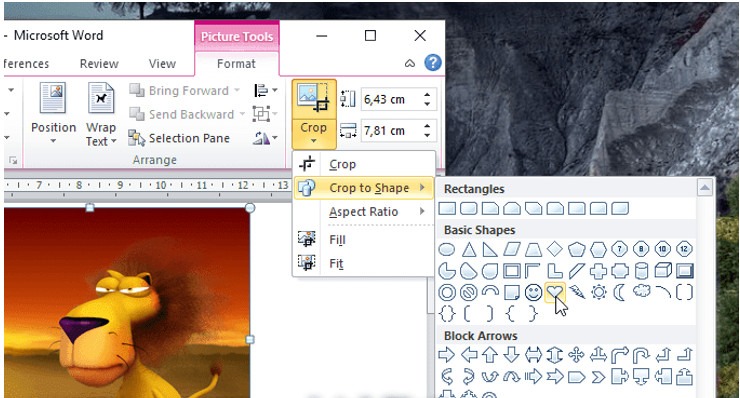Choose the Isosceles Triangle shape
Image resolution: width=740 pixels, height=398 pixels.
[x=469, y=249]
